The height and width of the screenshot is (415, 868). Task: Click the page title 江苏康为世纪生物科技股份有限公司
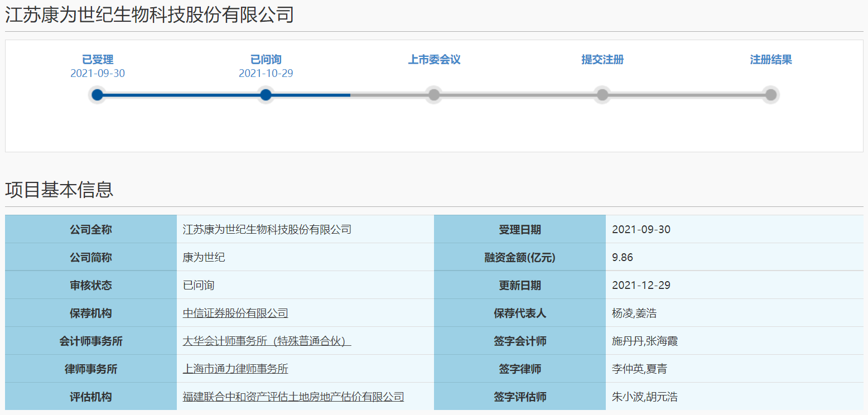(x=150, y=15)
